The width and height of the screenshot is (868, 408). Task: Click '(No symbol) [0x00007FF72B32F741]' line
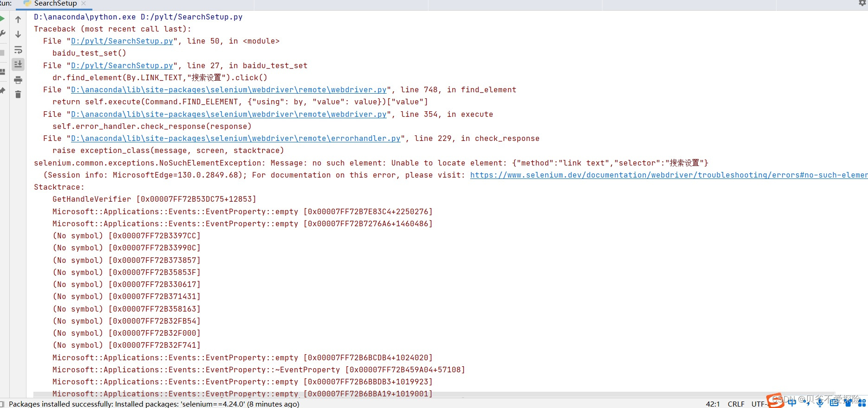click(126, 345)
